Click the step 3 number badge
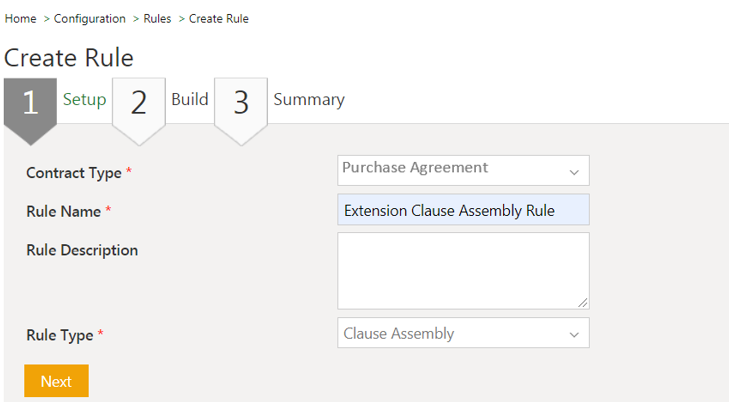Screen dimensions: 729x402 point(241,102)
